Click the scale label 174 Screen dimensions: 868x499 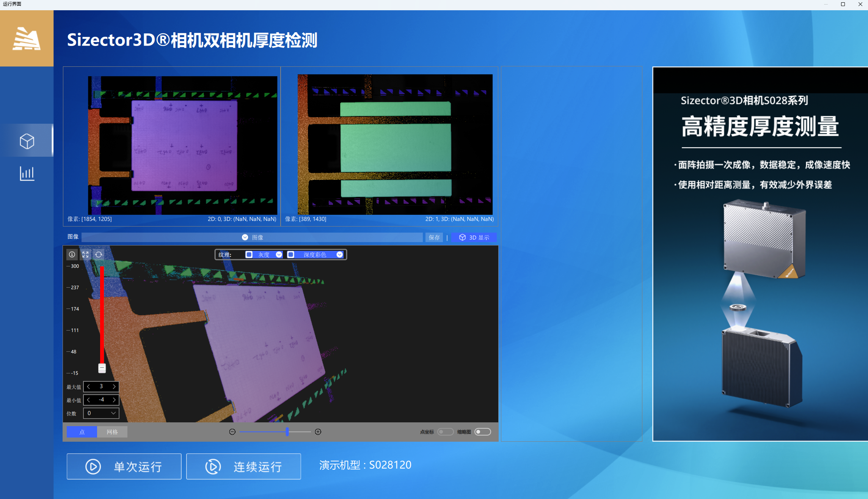tap(75, 309)
